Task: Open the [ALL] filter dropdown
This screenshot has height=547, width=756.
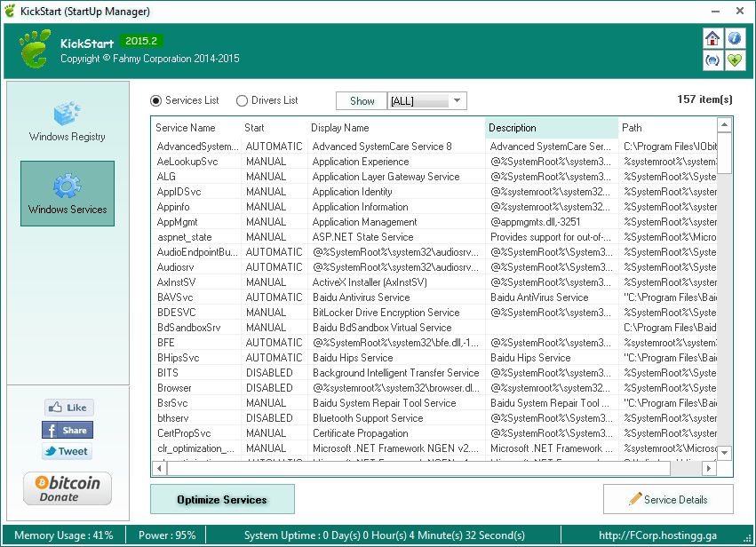Action: (426, 100)
